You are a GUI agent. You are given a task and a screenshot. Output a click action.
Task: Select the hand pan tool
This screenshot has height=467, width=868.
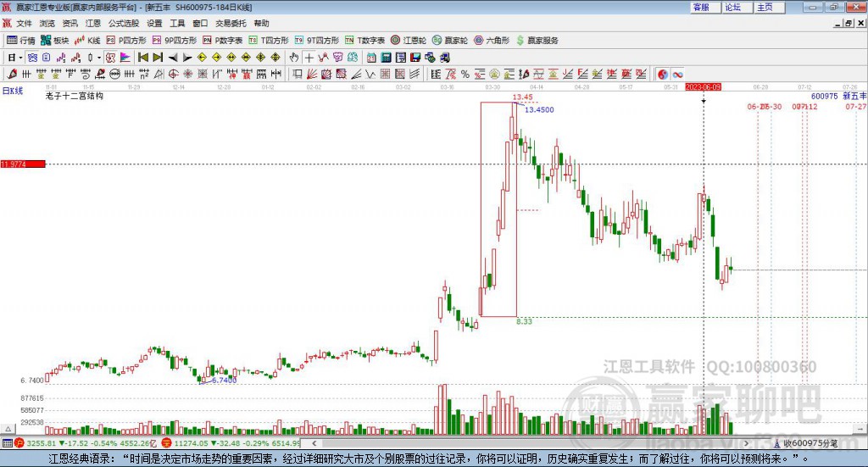point(294,58)
